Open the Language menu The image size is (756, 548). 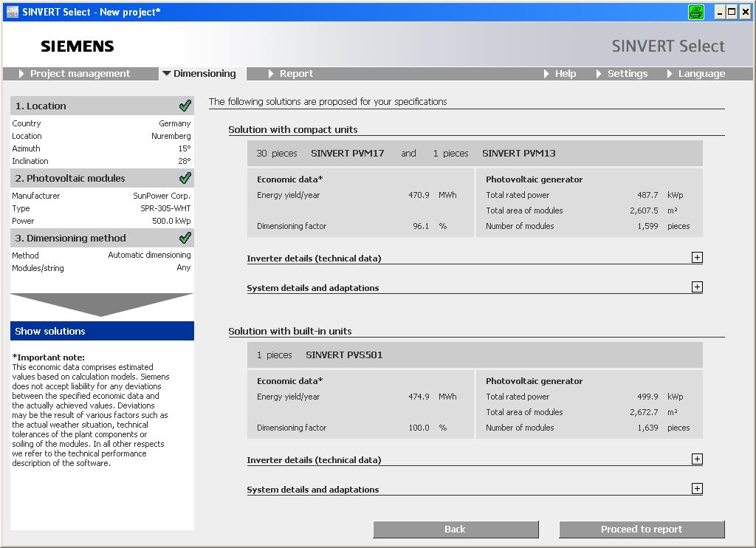click(x=696, y=73)
